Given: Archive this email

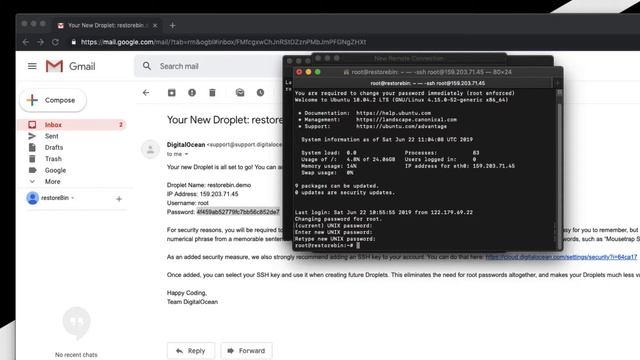Looking at the screenshot, I should [172, 93].
